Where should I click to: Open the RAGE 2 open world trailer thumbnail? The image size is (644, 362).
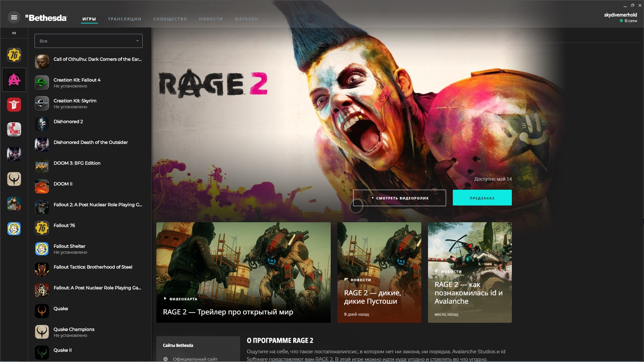(243, 272)
